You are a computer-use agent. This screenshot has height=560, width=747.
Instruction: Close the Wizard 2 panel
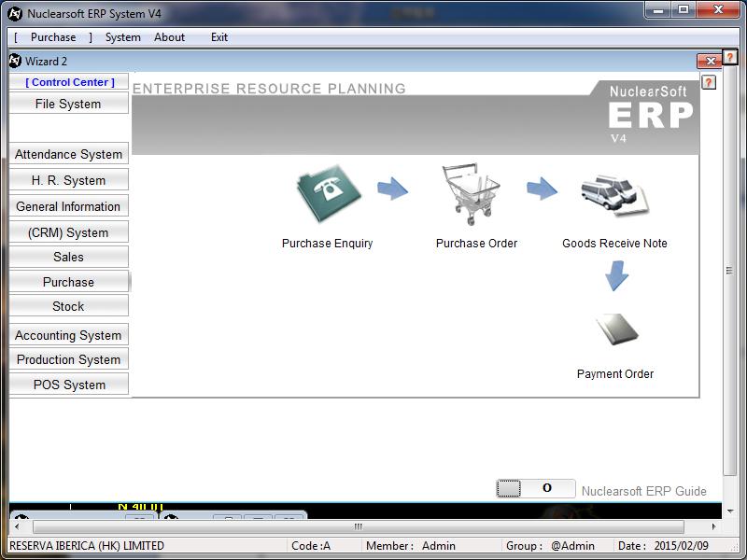pyautogui.click(x=710, y=61)
